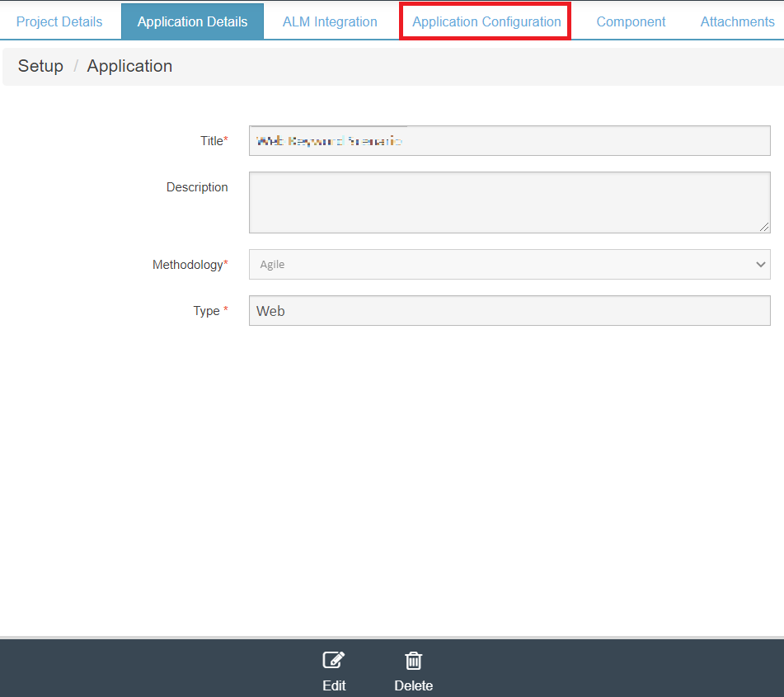784x697 pixels.
Task: Click the Methodology dropdown chevron arrow
Action: pyautogui.click(x=760, y=264)
